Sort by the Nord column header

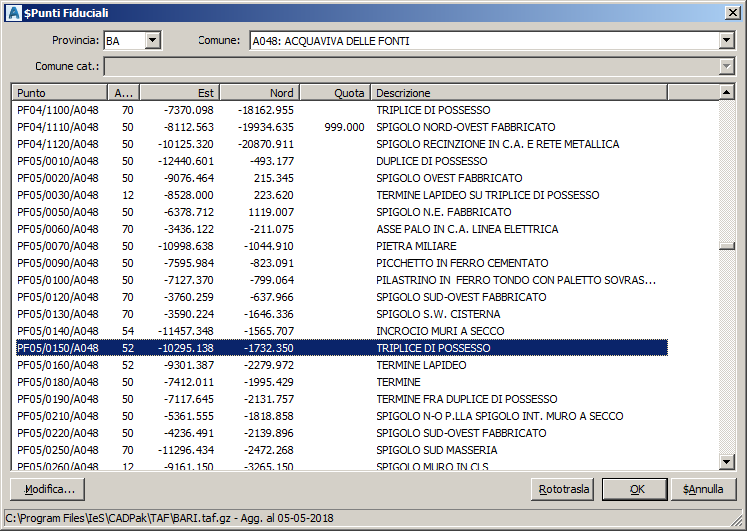[x=258, y=93]
